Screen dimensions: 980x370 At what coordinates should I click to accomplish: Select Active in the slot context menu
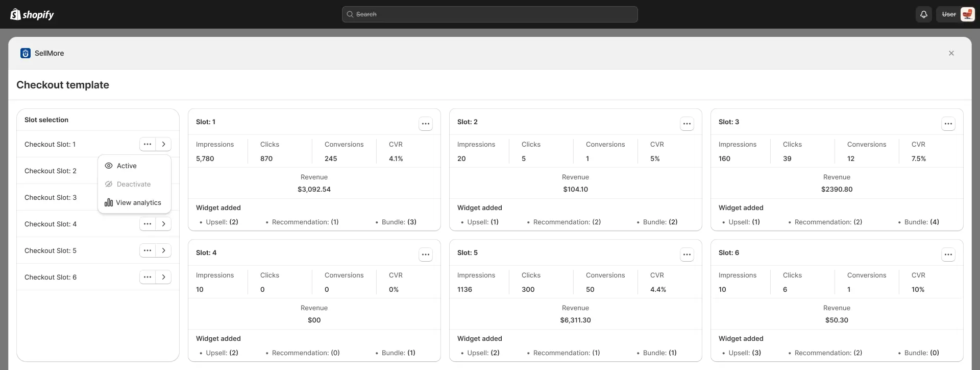pyautogui.click(x=127, y=166)
